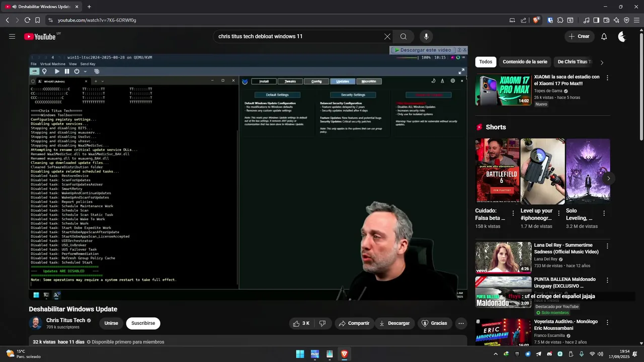
Task: Select the De Chris Titus Tech chip
Action: (x=574, y=62)
